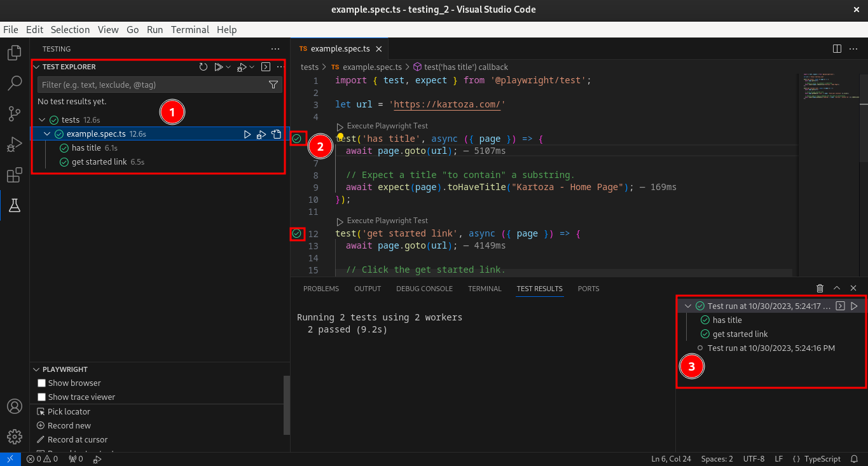Click Pick locator

69,412
